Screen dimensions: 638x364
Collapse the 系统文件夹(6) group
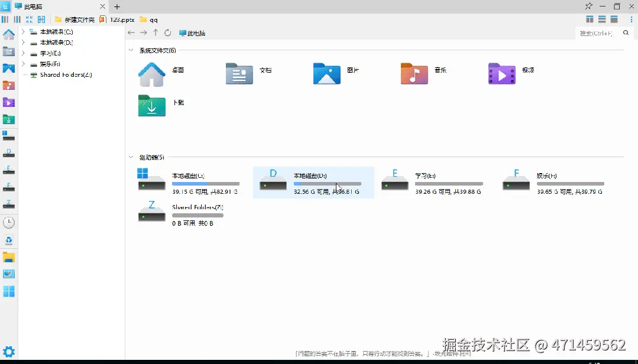131,50
